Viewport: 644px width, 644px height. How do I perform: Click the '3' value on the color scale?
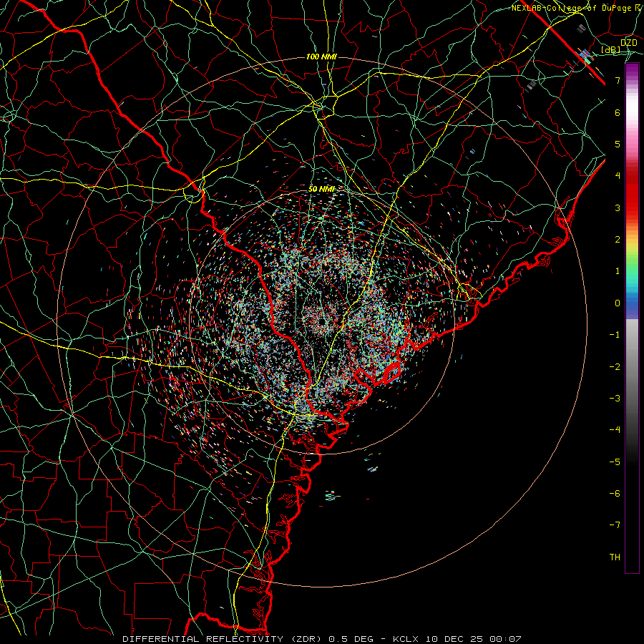(x=618, y=208)
